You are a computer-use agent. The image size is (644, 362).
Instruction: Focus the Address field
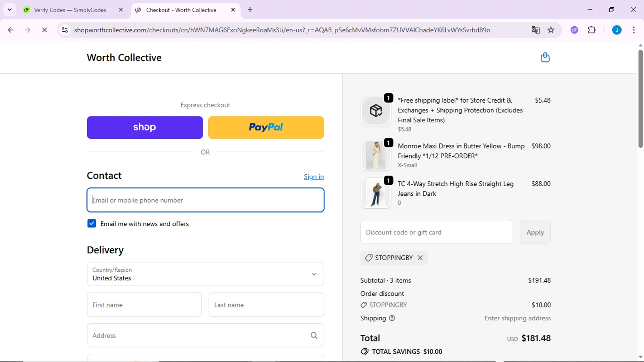pyautogui.click(x=205, y=335)
